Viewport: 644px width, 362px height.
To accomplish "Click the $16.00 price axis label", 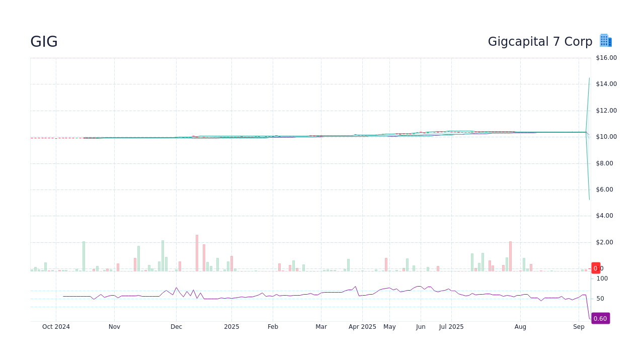I will (x=606, y=58).
